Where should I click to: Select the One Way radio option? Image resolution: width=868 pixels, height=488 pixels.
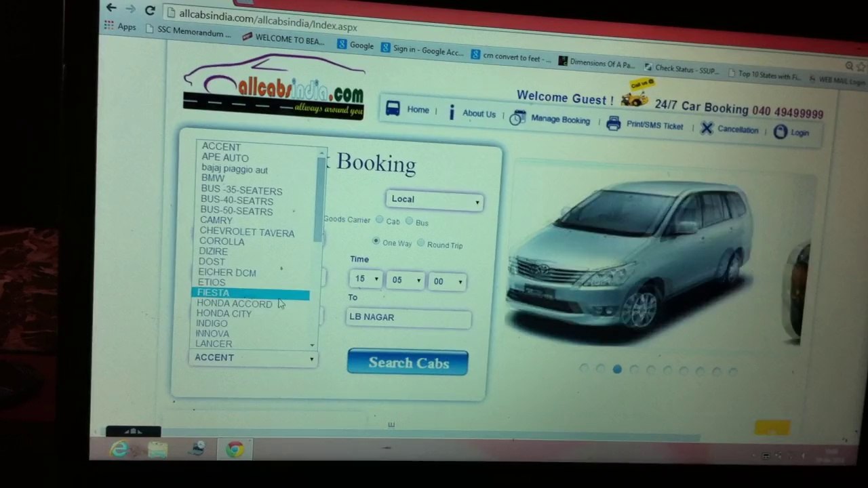pyautogui.click(x=376, y=241)
